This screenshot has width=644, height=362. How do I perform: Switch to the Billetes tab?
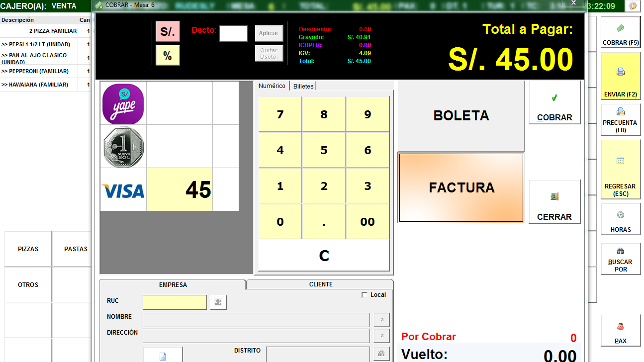[303, 86]
